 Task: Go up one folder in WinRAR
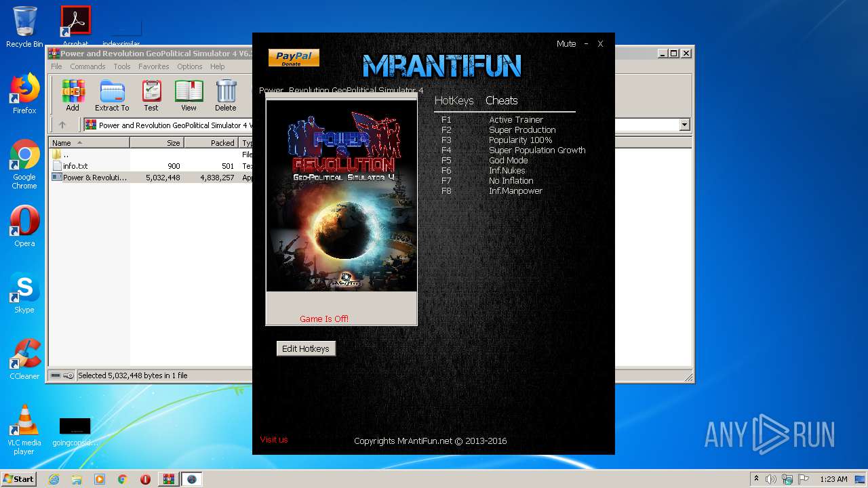pyautogui.click(x=62, y=125)
